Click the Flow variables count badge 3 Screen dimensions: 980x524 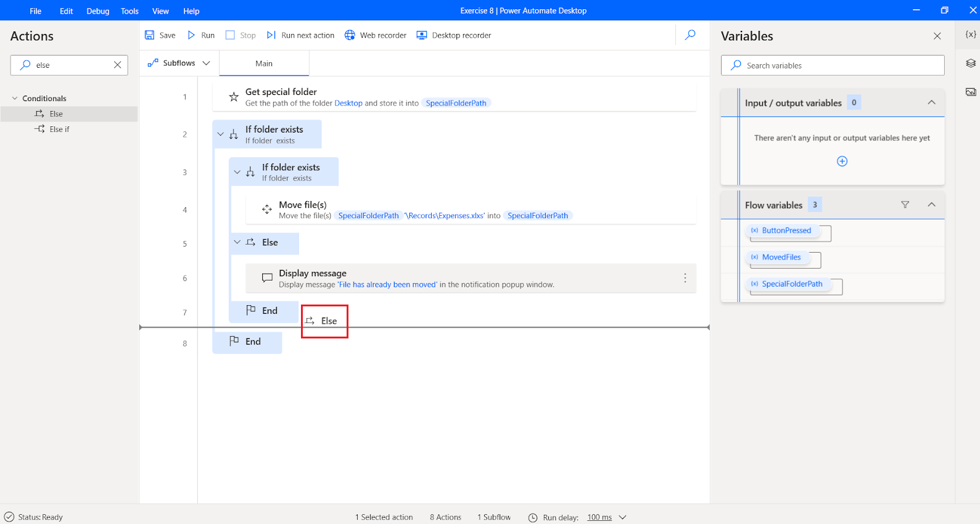[815, 205]
